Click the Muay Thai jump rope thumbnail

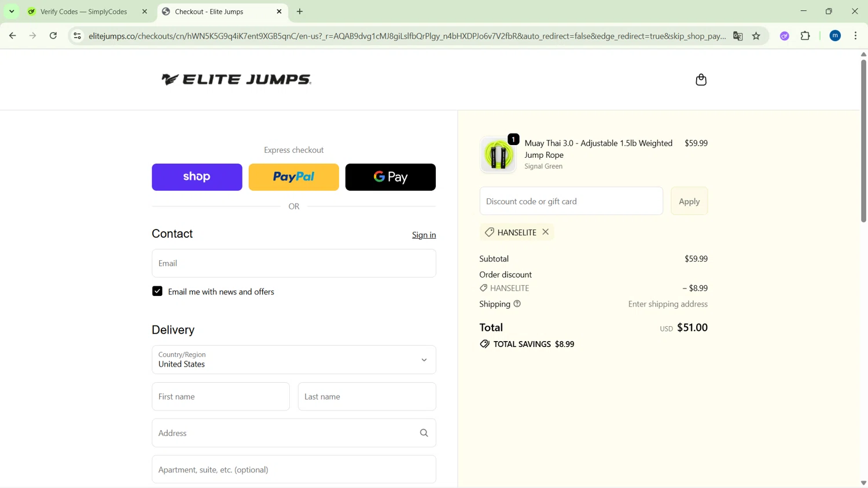coord(498,155)
